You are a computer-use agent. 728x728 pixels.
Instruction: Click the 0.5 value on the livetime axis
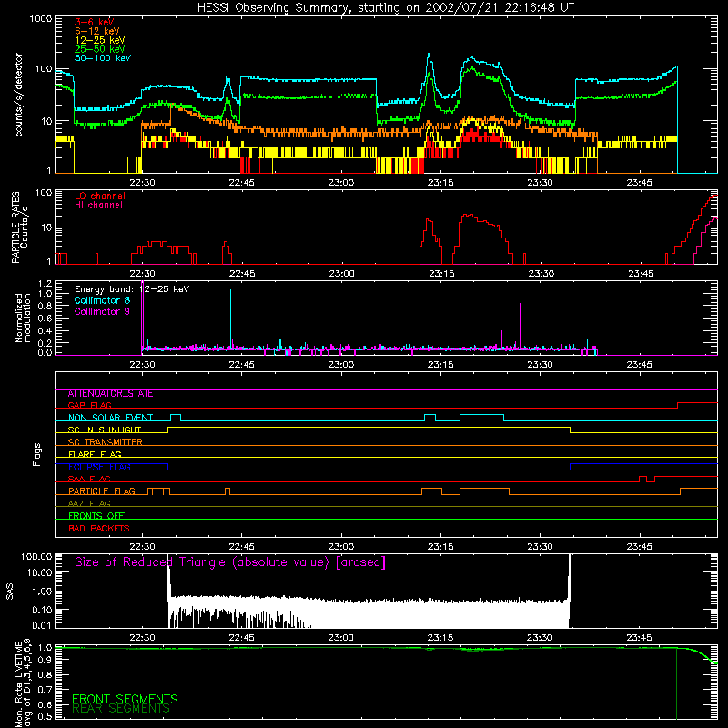coord(45,716)
